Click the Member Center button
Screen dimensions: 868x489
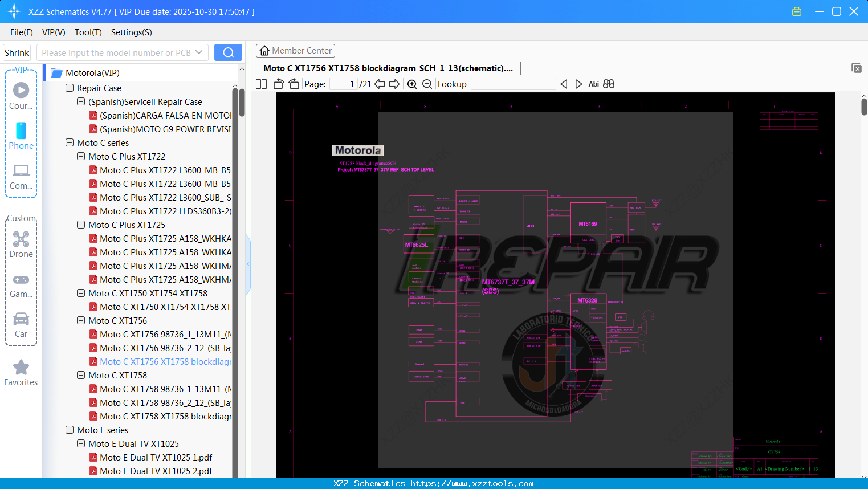tap(295, 51)
